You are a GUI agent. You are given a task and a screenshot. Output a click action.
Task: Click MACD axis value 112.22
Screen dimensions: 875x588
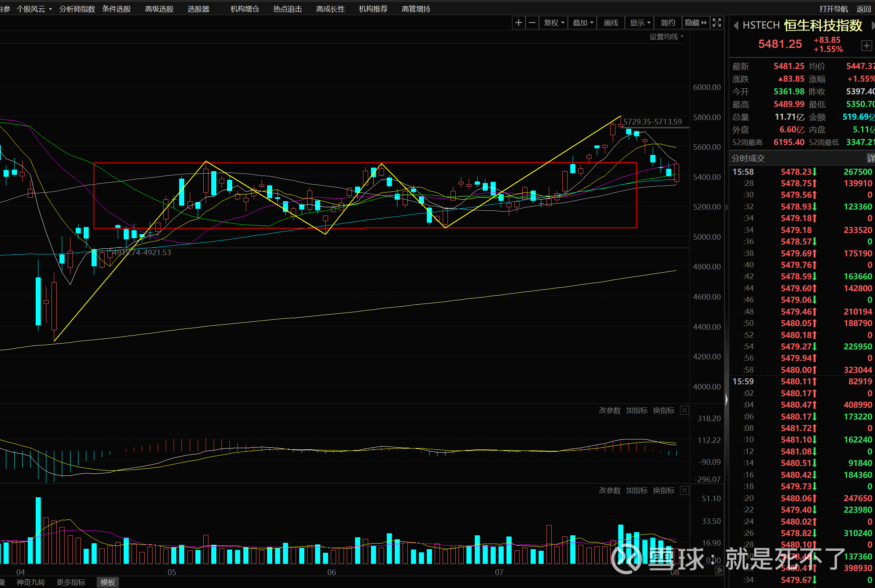[x=709, y=440]
